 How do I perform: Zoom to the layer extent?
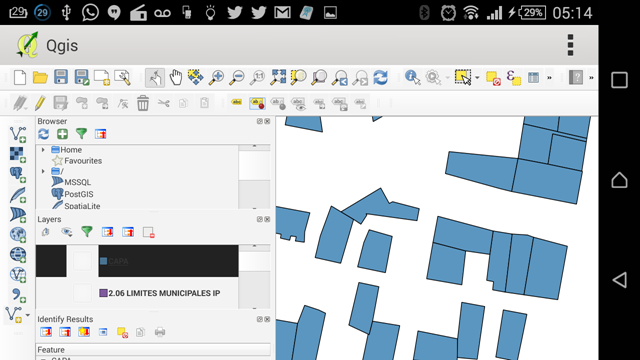click(319, 78)
